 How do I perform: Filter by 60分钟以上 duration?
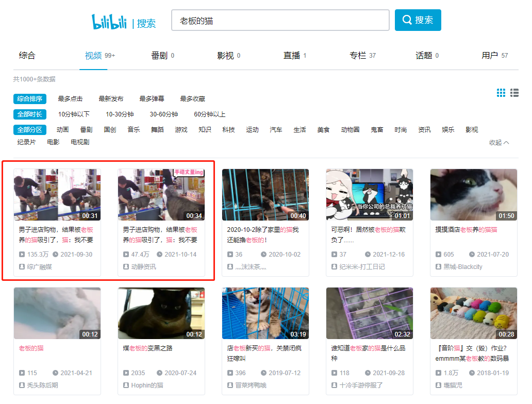tap(209, 114)
